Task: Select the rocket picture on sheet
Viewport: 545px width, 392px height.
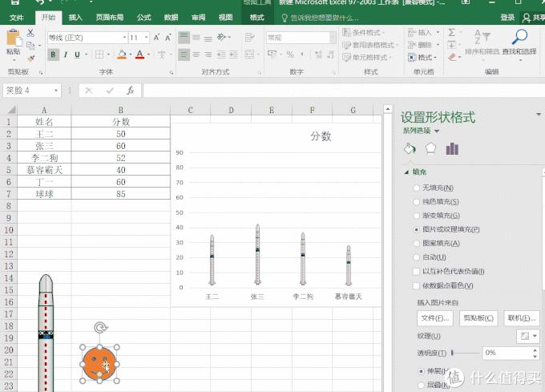Action: tap(46, 333)
